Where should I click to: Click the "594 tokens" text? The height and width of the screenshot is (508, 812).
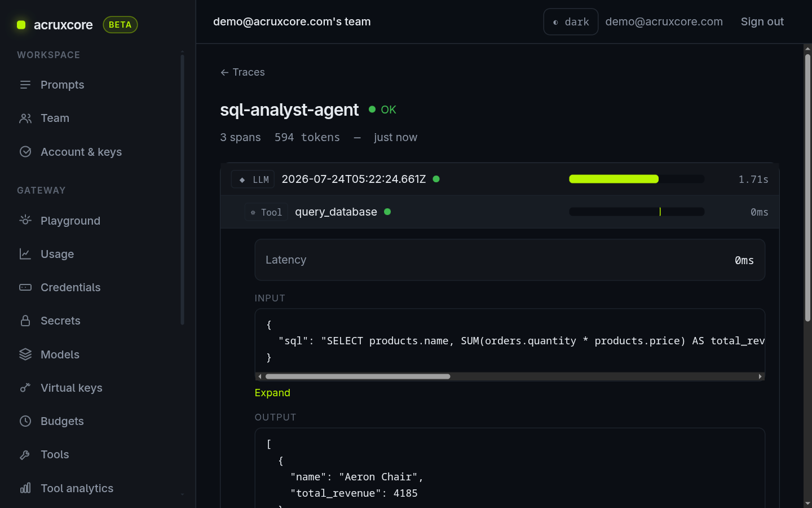(x=307, y=137)
